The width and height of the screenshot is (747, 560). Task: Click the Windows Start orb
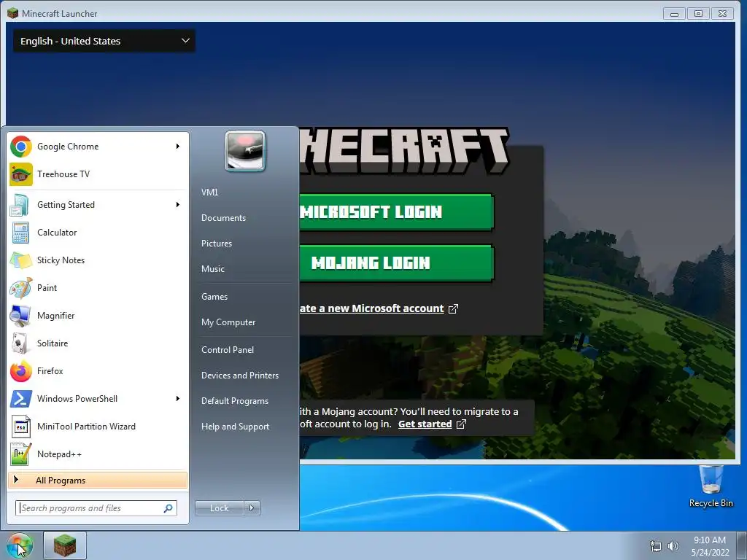coord(20,545)
